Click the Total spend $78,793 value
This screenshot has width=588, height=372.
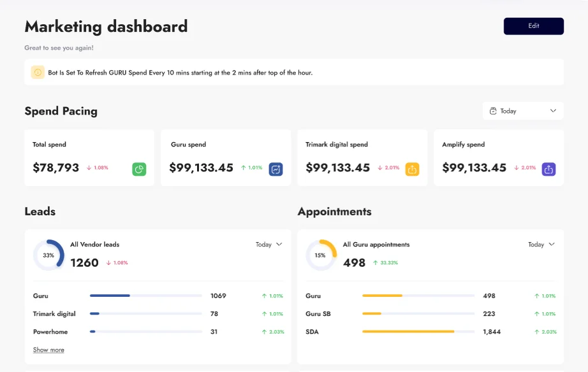tap(55, 168)
